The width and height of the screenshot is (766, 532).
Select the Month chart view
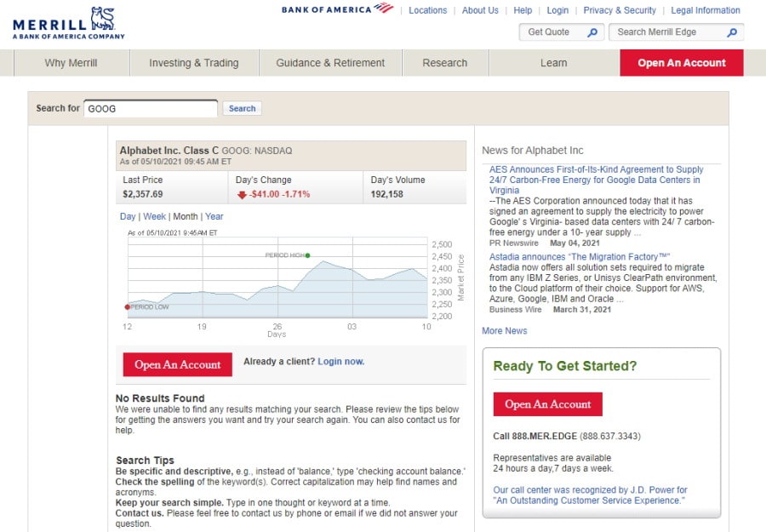point(186,216)
